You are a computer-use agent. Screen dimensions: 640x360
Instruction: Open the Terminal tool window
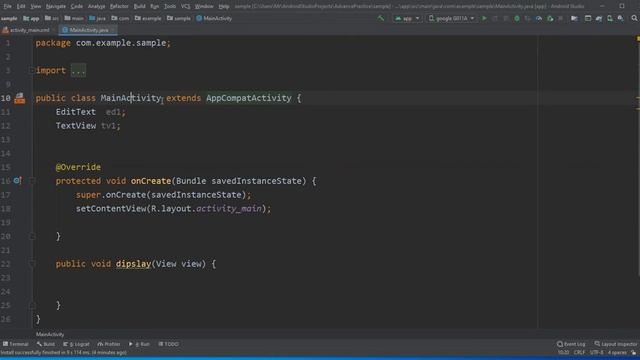(x=16, y=344)
